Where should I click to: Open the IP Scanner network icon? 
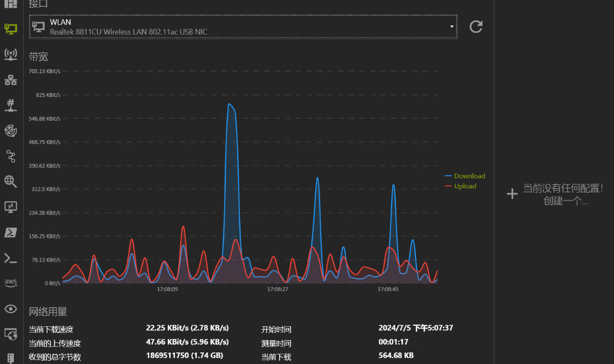pos(11,80)
